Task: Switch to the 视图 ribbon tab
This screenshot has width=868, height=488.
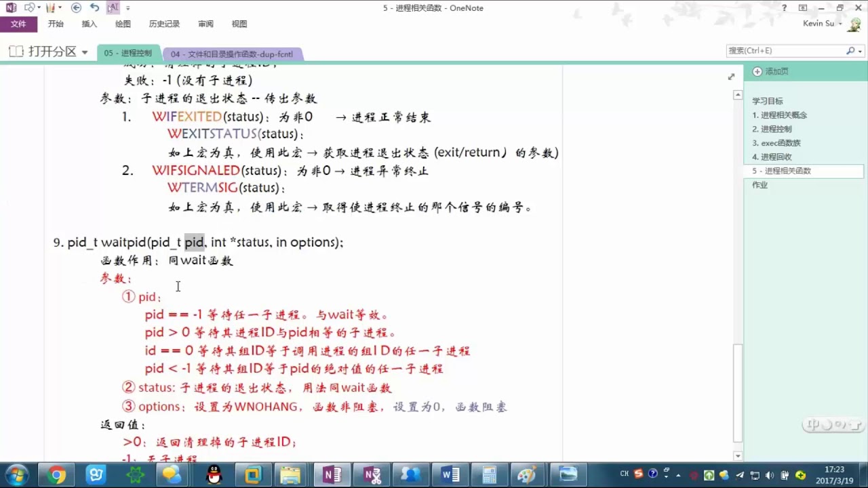Action: click(239, 24)
